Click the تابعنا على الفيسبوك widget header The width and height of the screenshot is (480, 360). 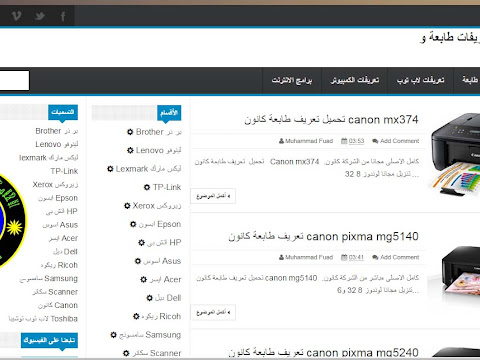(x=49, y=340)
